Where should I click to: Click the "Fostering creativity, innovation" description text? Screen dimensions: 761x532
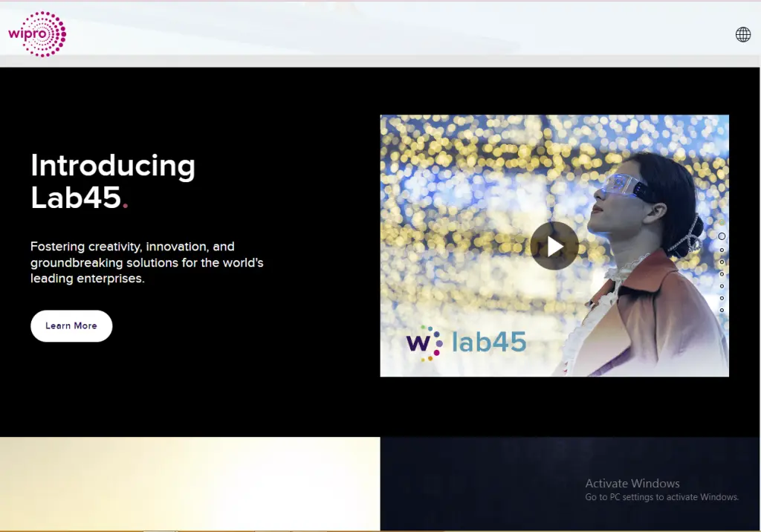coord(146,262)
